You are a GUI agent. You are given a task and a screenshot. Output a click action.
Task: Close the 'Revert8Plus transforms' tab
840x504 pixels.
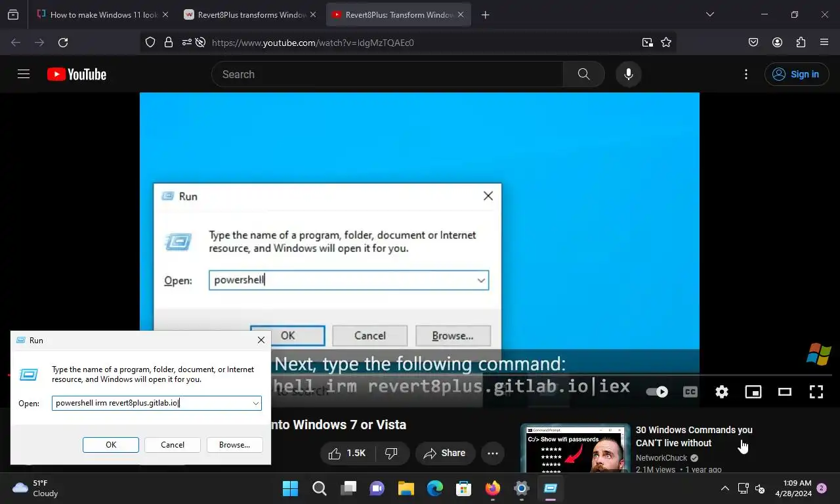(x=312, y=14)
